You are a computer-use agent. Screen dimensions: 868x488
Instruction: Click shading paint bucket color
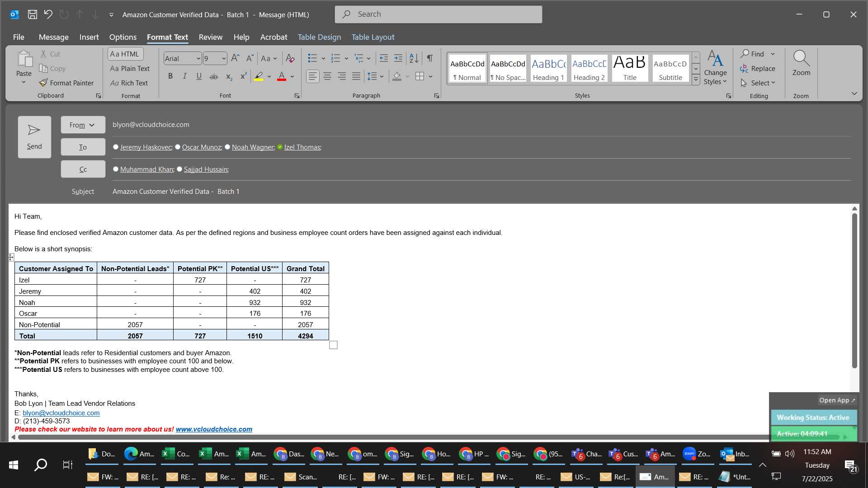click(397, 76)
